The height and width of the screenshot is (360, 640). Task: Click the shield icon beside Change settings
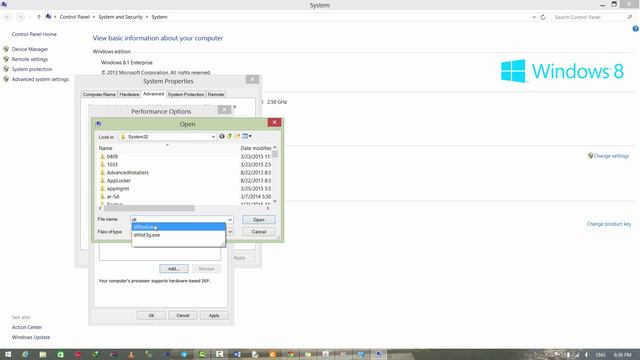(x=590, y=156)
